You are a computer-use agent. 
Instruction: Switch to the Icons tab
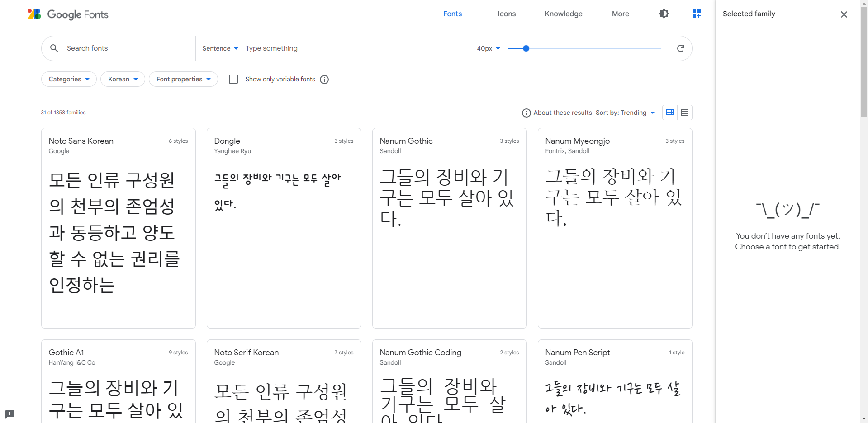coord(507,14)
